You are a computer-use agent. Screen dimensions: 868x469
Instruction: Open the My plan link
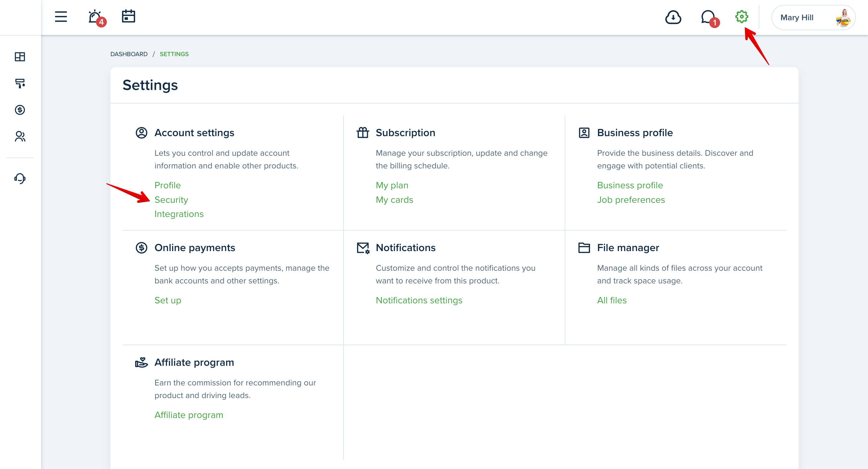392,185
